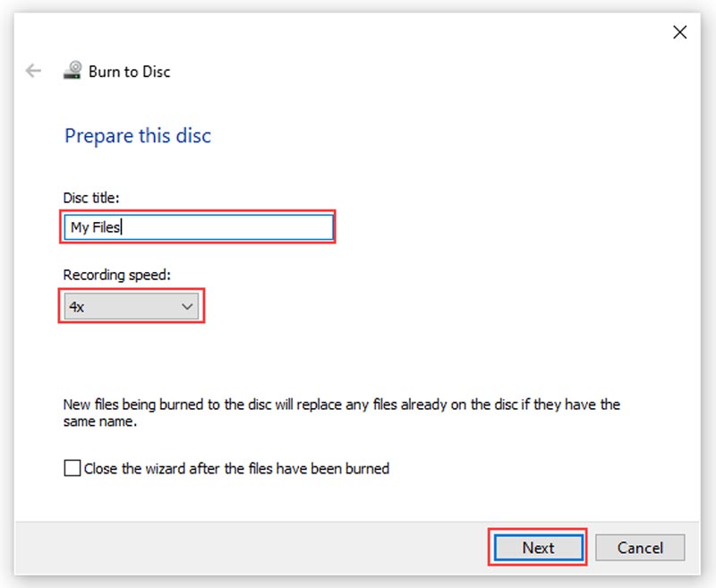The image size is (716, 588).
Task: Click the 'Disc title:' label
Action: (91, 198)
